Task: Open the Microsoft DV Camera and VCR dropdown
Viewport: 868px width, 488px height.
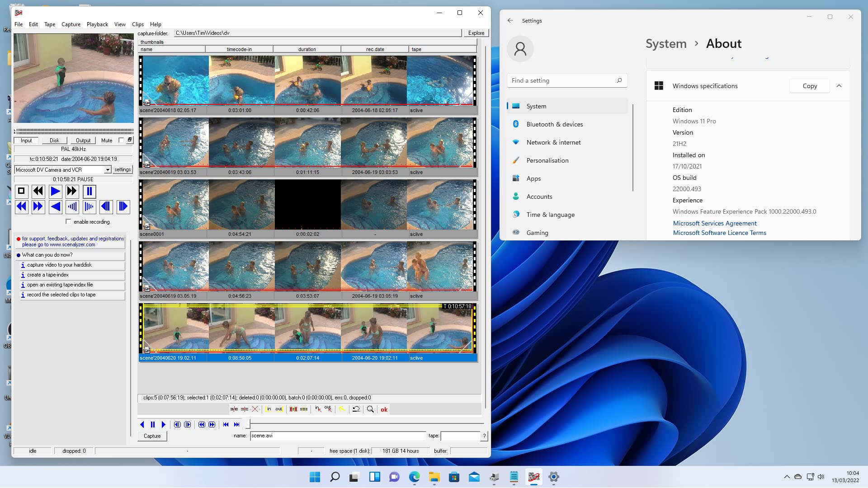Action: pos(107,169)
